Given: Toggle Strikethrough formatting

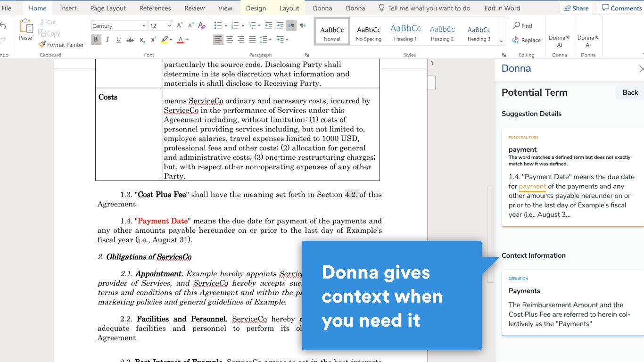Looking at the screenshot, I should point(130,40).
